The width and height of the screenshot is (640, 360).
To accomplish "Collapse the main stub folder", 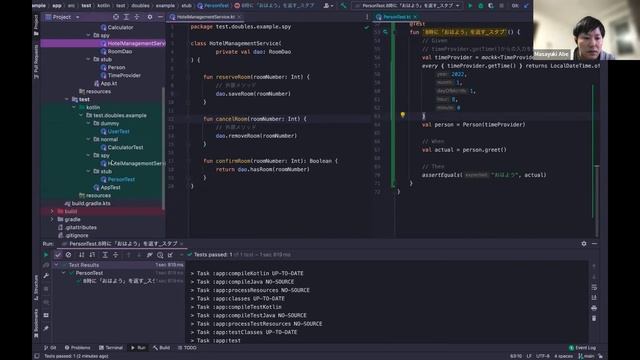I will 89,59.
